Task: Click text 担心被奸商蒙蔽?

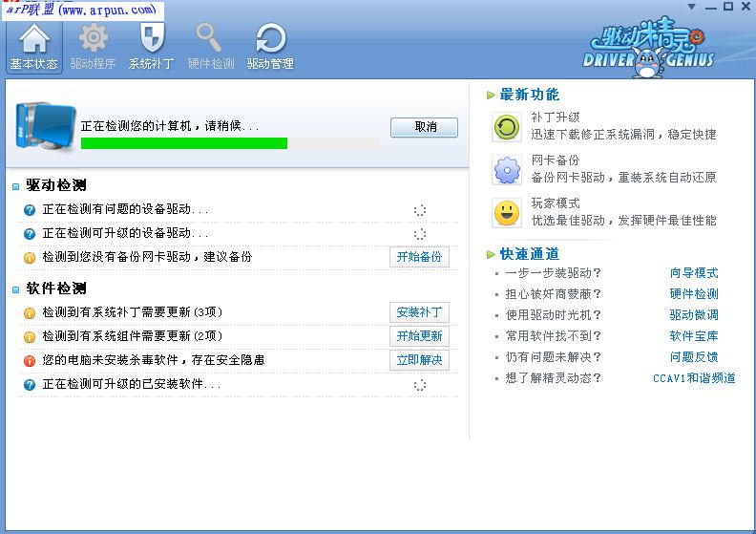Action: click(x=553, y=294)
